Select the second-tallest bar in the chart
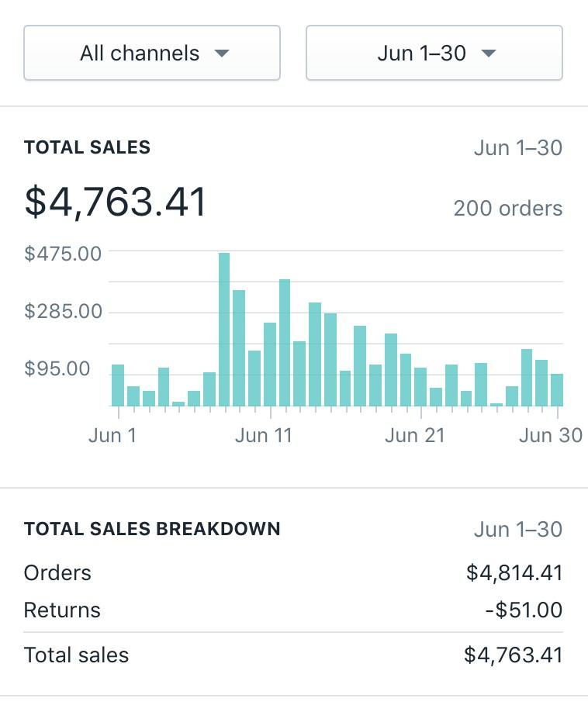 285,343
